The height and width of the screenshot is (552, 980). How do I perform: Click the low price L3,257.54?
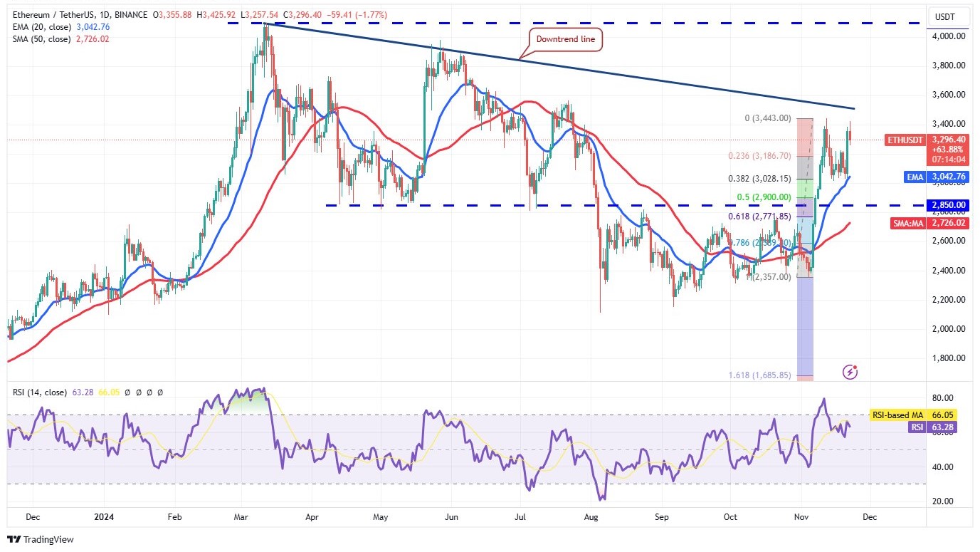click(x=259, y=15)
